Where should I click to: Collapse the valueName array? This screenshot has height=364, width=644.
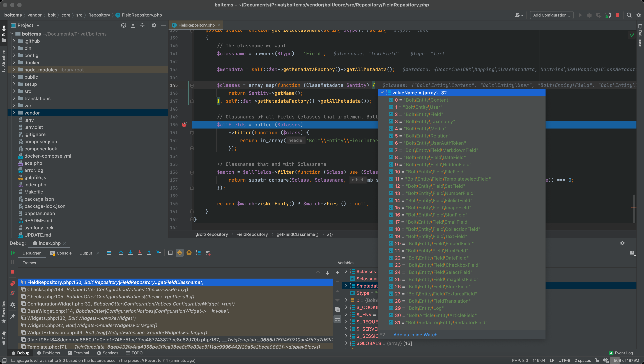(382, 93)
